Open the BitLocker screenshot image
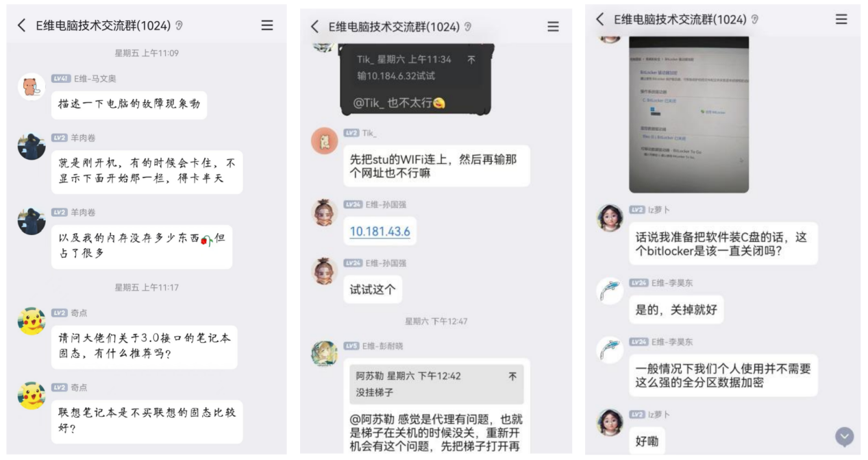Image resolution: width=868 pixels, height=460 pixels. (689, 114)
